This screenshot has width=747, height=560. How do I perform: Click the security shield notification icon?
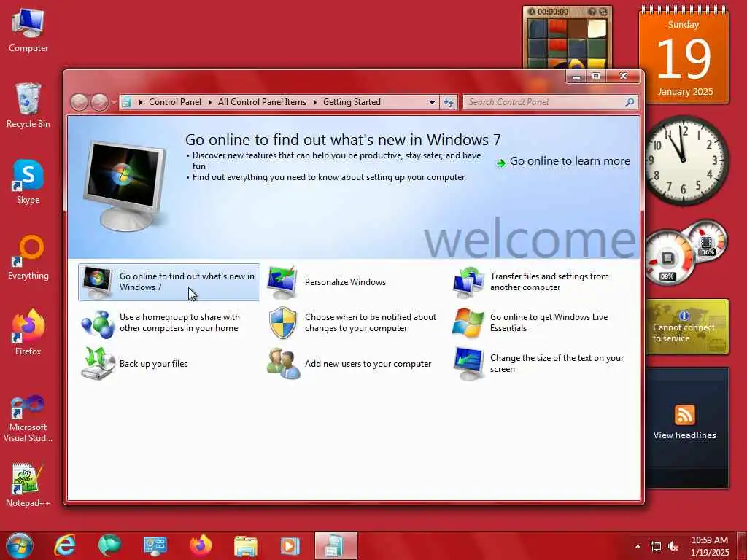[282, 323]
